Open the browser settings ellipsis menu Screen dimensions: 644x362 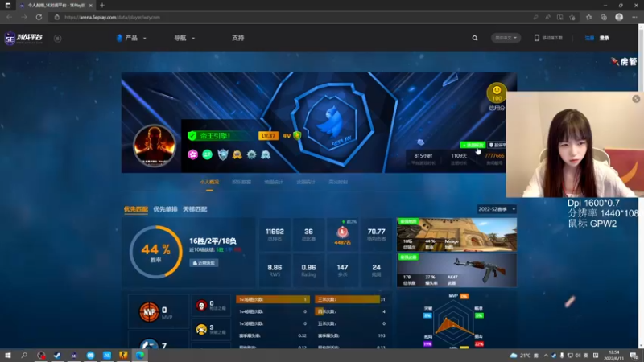pos(634,17)
